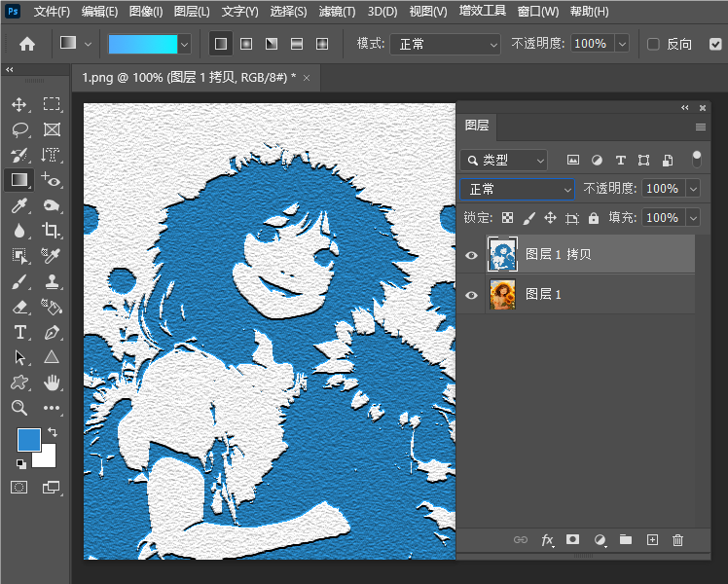The image size is (728, 584).
Task: Hide the 图层 1 拷贝 layer
Action: (x=472, y=255)
